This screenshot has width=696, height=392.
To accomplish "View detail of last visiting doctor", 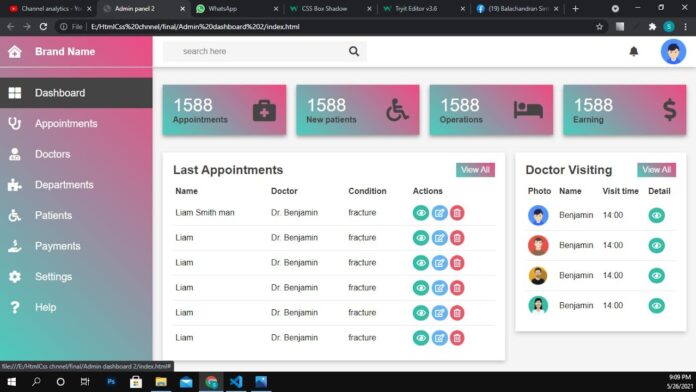I will pos(656,306).
